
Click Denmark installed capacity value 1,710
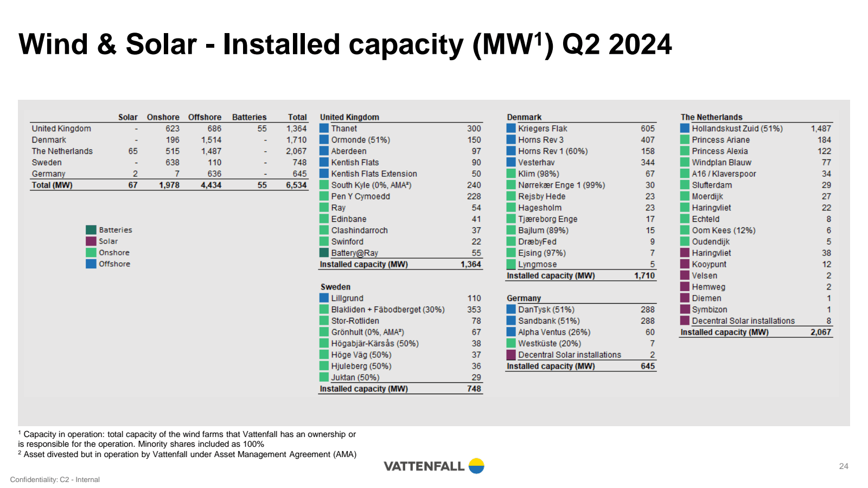[644, 276]
